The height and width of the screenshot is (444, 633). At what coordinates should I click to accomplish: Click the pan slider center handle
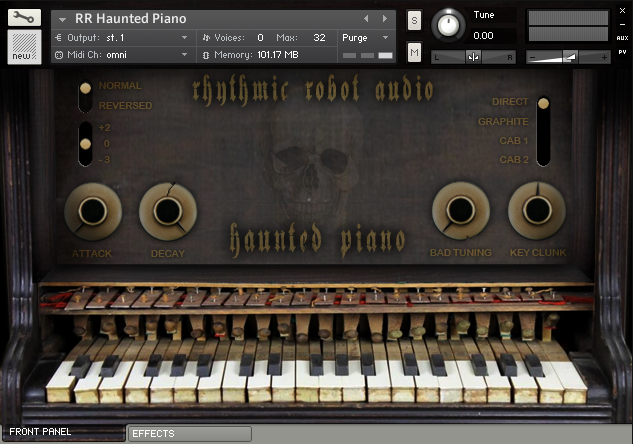tap(474, 57)
